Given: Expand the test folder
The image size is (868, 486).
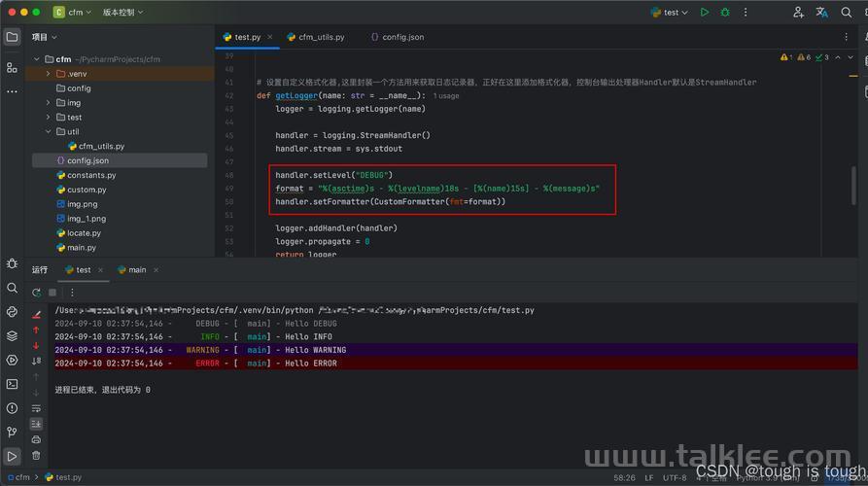Looking at the screenshot, I should tap(49, 118).
